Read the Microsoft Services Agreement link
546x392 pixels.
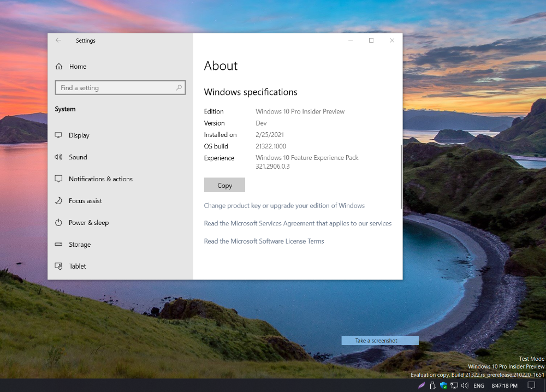click(298, 223)
